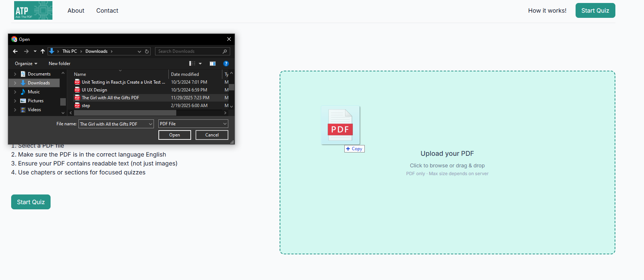Open the File name dropdown arrow
The image size is (644, 280).
[151, 124]
